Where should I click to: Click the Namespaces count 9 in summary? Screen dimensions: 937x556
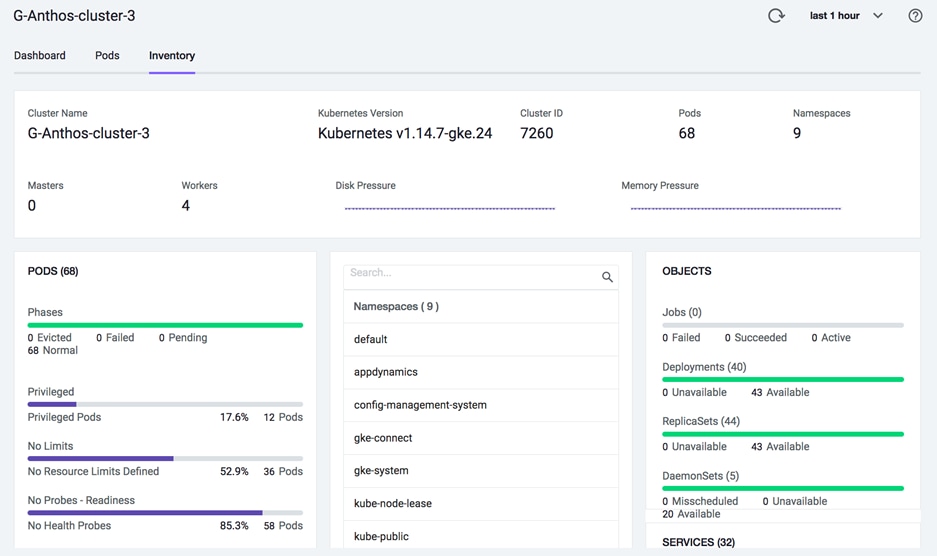797,133
